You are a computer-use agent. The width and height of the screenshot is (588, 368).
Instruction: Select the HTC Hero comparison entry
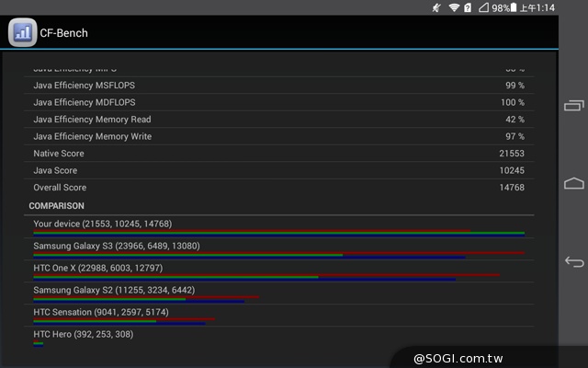coord(278,337)
